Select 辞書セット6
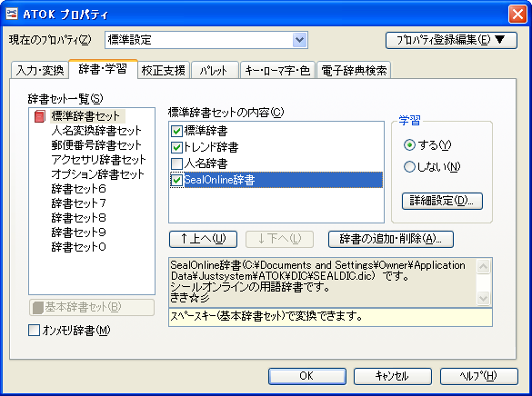 point(78,189)
